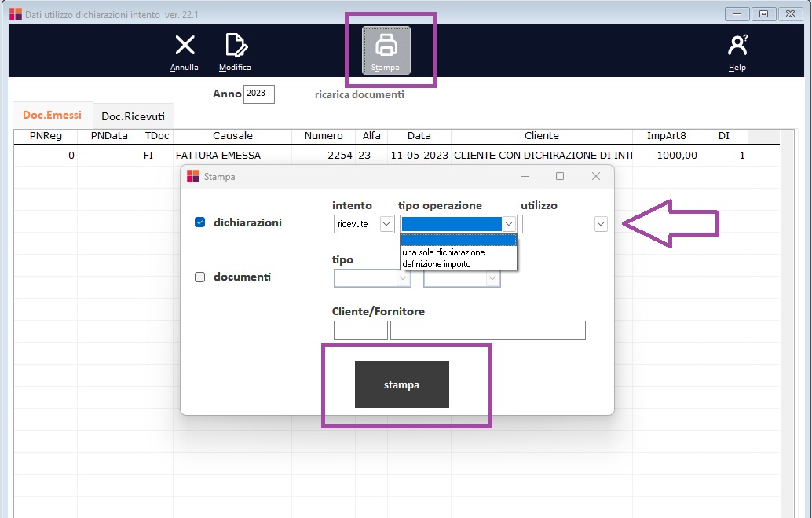
Task: Select the blank highlighted list option
Action: pos(459,240)
